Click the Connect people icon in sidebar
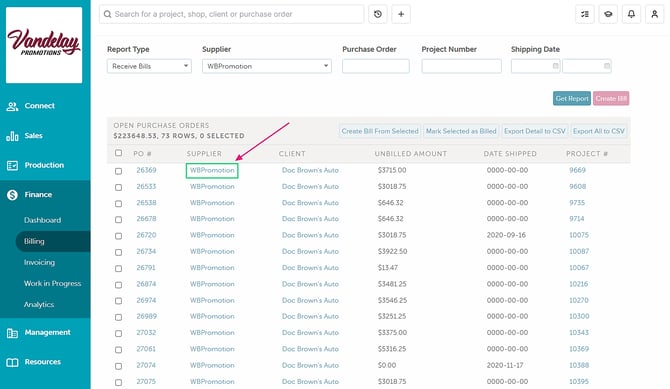670x389 pixels. (12, 106)
